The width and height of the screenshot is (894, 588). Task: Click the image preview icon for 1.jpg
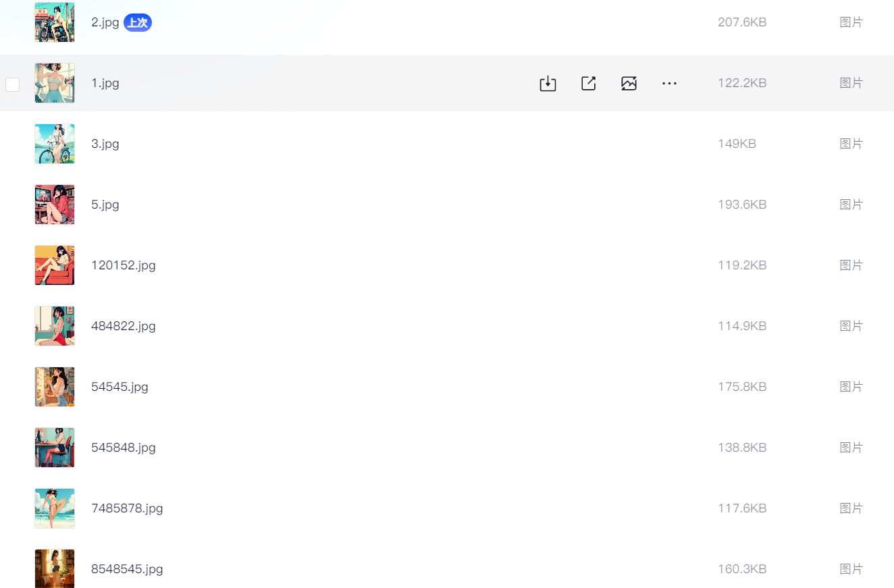[629, 84]
